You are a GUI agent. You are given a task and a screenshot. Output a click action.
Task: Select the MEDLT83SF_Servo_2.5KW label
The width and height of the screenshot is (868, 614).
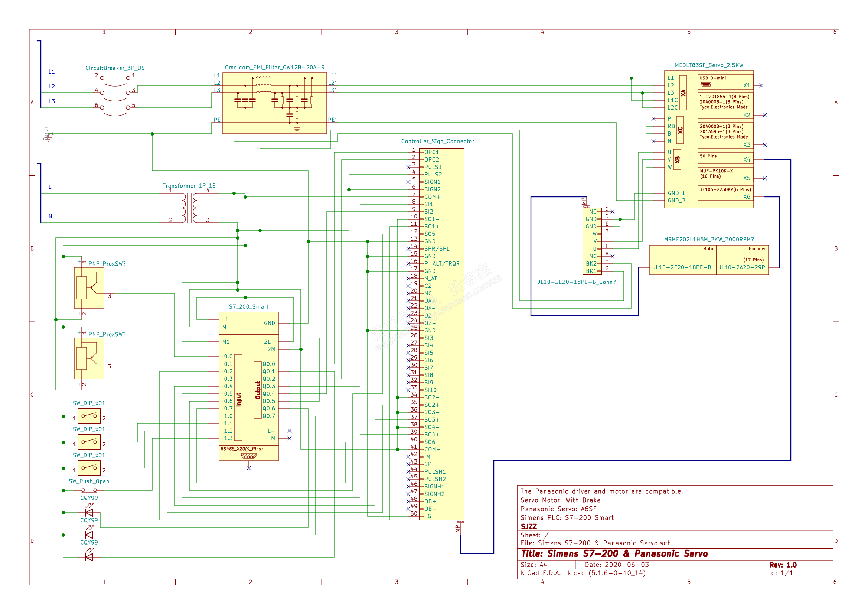point(709,65)
